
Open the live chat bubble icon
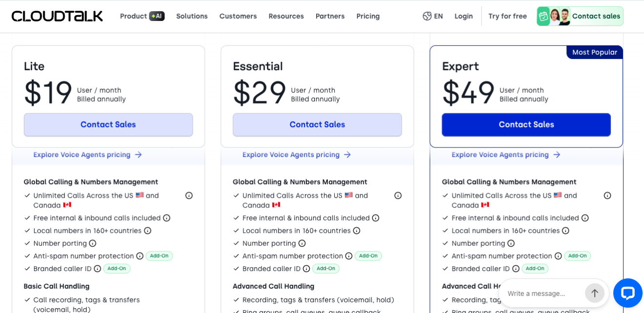[627, 293]
